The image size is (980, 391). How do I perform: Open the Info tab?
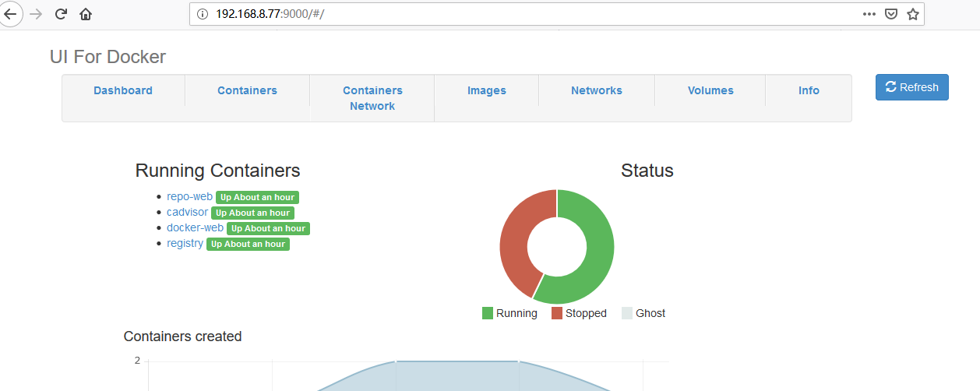809,90
